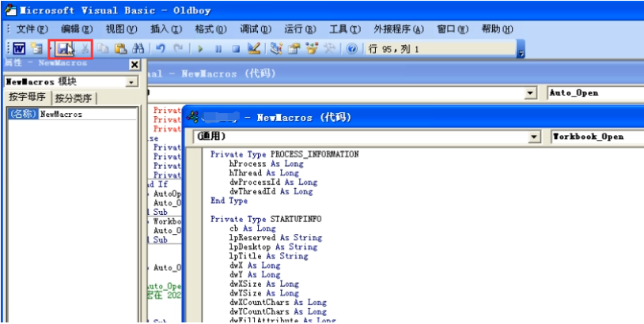Open the 窗口 menu
Image resolution: width=644 pixels, height=324 pixels.
[453, 29]
